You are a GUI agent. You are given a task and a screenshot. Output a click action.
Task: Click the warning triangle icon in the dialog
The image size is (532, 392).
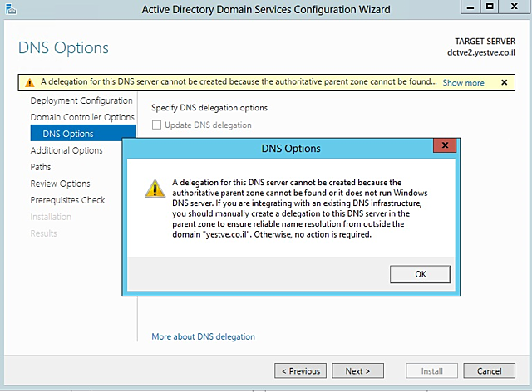(x=155, y=189)
